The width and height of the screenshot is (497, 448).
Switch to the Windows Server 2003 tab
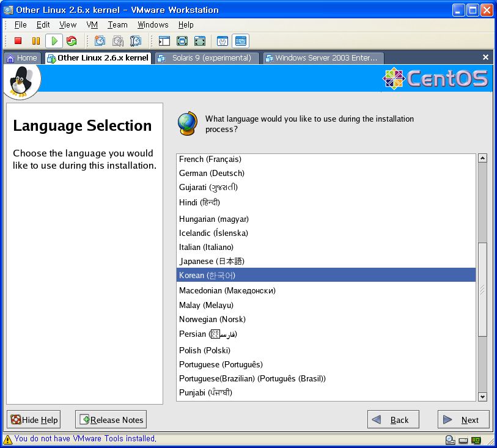click(x=323, y=58)
